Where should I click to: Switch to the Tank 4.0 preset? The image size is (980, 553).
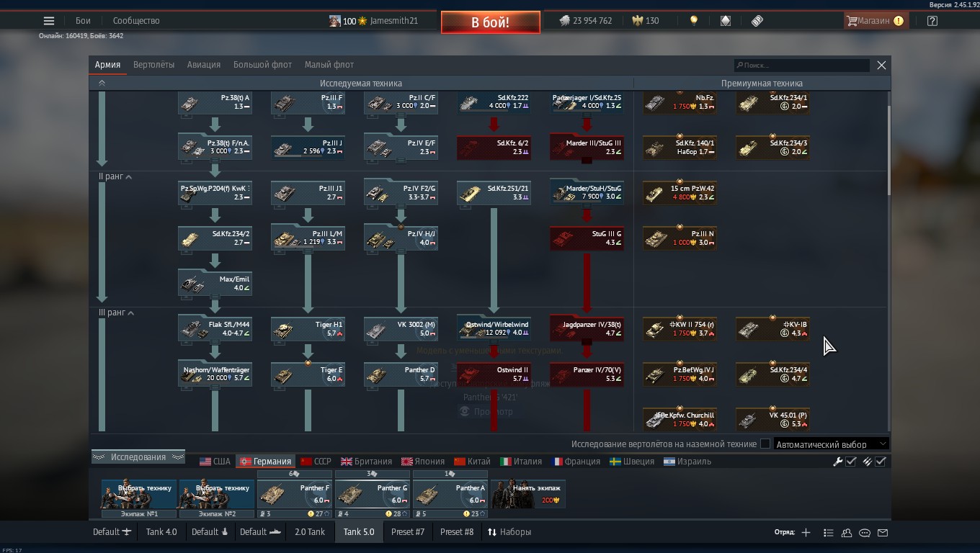pyautogui.click(x=161, y=532)
